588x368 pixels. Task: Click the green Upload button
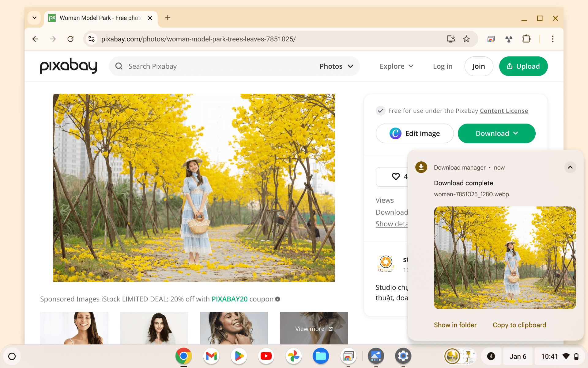523,66
